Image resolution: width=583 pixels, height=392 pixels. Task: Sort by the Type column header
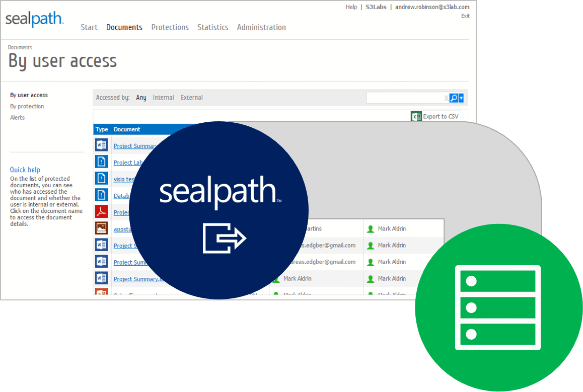click(x=102, y=129)
